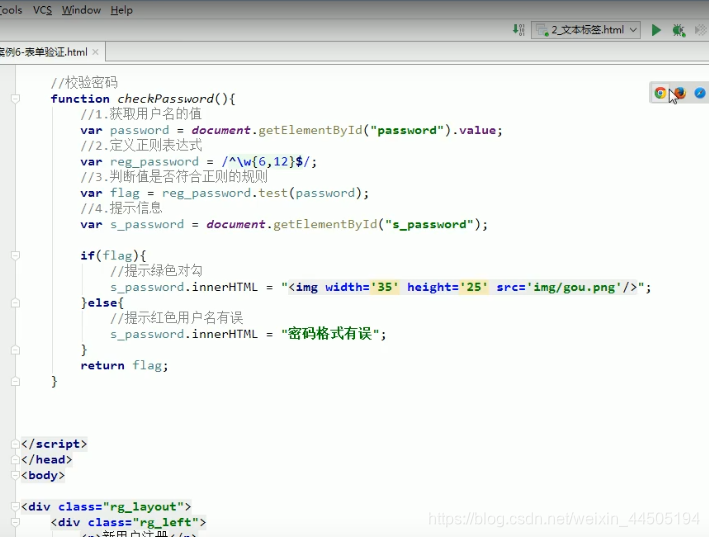Open page in Safari browser

coord(700,93)
